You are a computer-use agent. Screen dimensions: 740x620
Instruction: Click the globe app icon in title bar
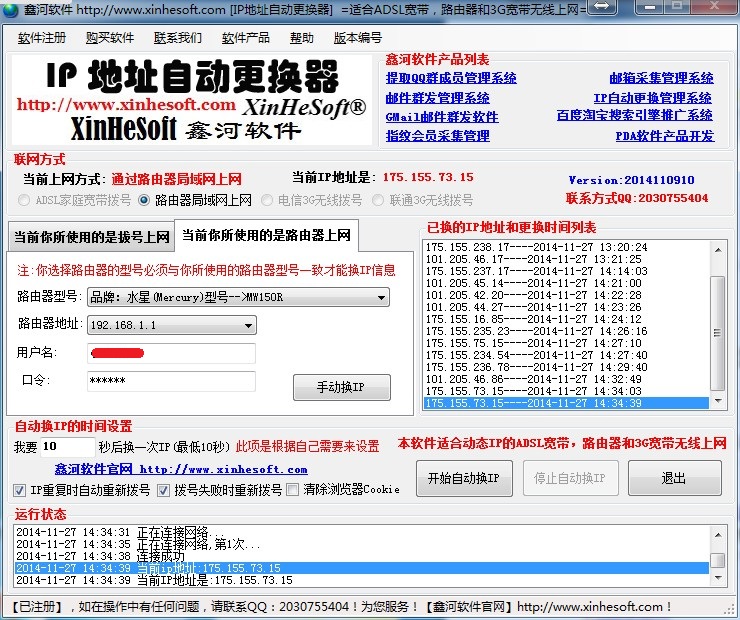(10, 9)
